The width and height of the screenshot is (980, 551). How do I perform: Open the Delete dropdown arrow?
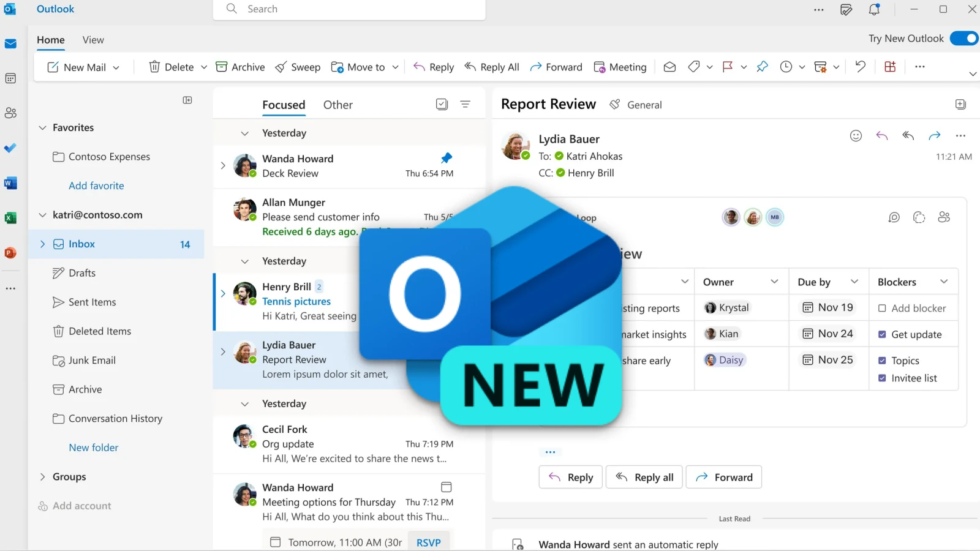click(x=204, y=67)
